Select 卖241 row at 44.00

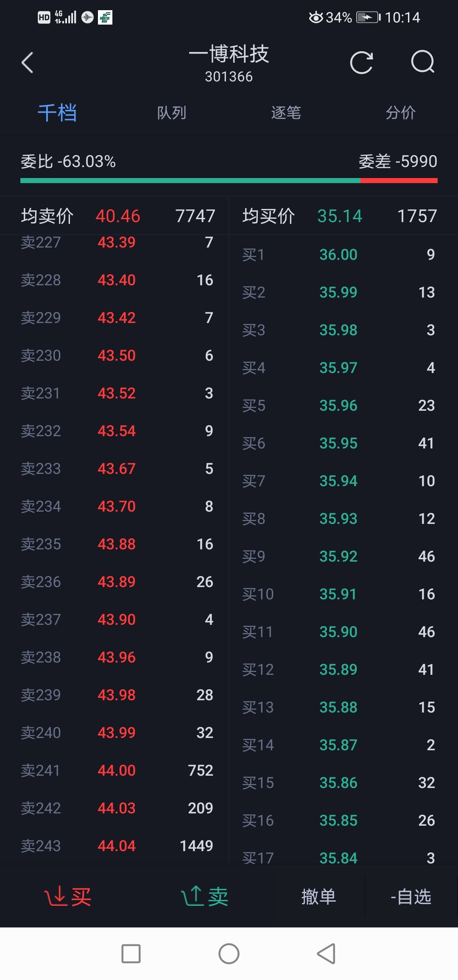coord(117,770)
